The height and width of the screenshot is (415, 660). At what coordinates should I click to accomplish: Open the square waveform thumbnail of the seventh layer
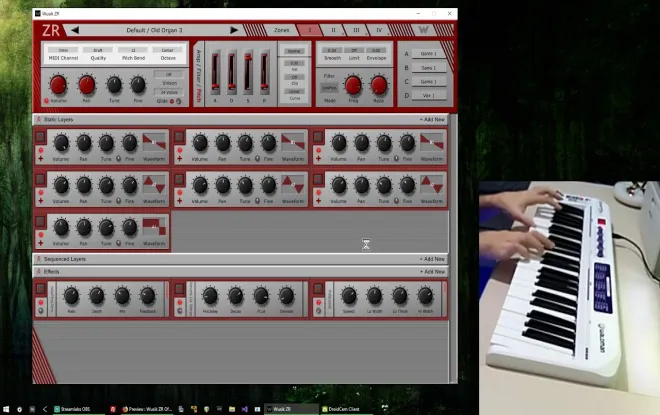click(154, 227)
